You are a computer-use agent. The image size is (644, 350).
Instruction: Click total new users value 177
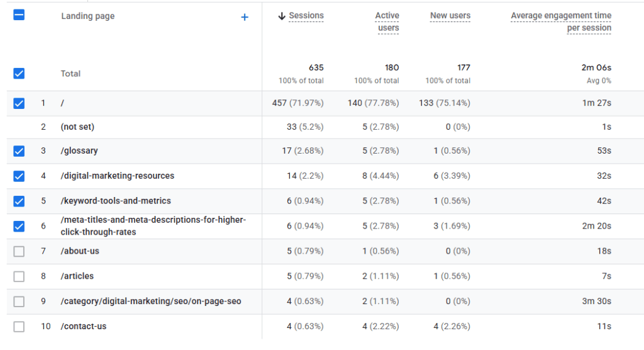point(464,67)
